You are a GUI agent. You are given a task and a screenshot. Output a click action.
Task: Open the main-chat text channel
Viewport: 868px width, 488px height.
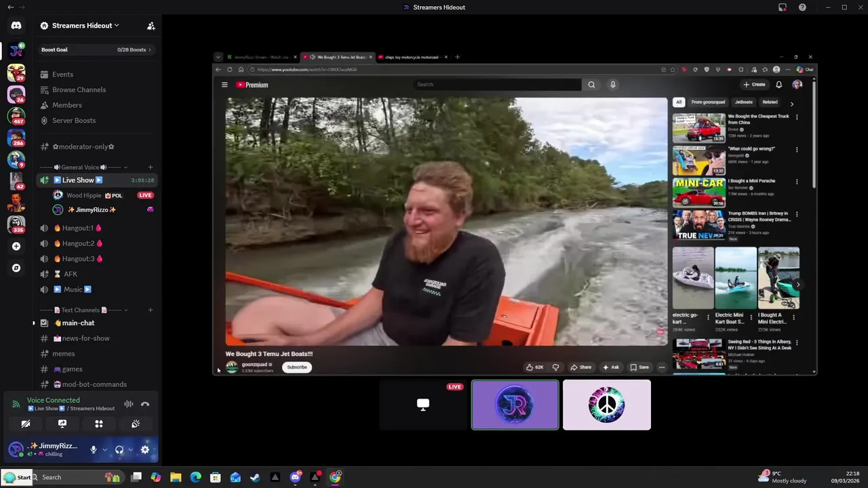point(97,323)
